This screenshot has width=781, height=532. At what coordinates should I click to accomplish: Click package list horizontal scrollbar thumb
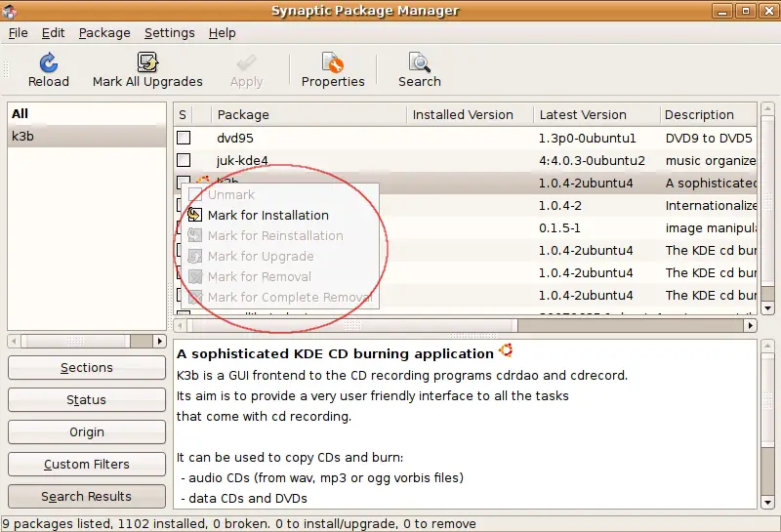pyautogui.click(x=352, y=325)
